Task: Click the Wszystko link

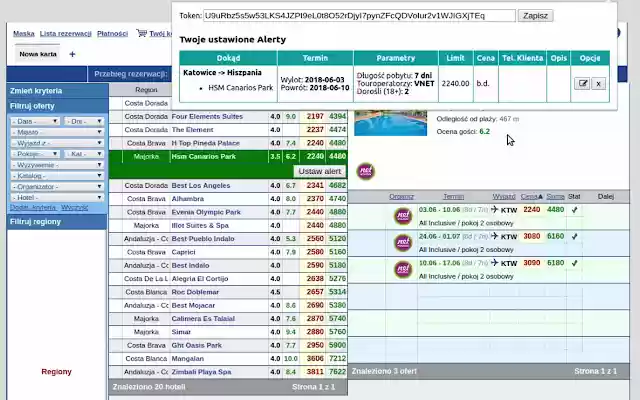Action: [x=75, y=208]
